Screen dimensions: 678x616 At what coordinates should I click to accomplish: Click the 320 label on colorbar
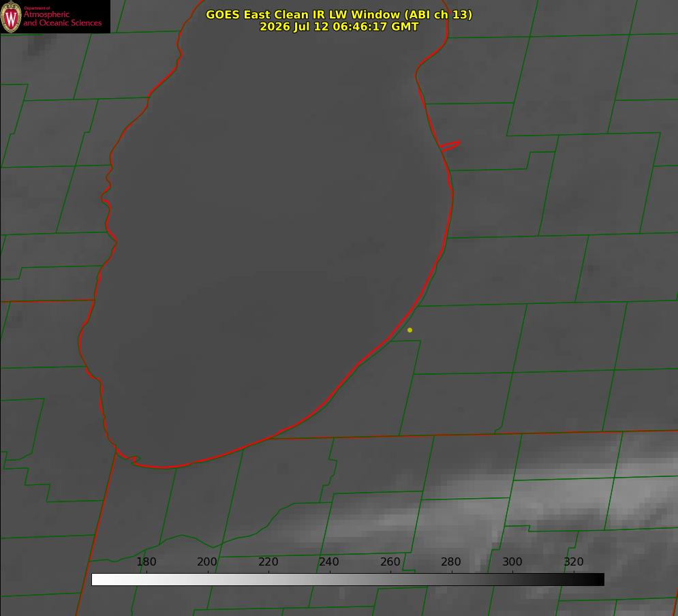[574, 561]
